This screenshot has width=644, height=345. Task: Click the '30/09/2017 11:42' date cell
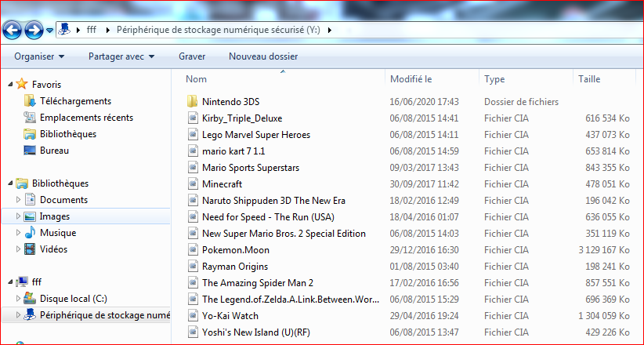click(425, 183)
